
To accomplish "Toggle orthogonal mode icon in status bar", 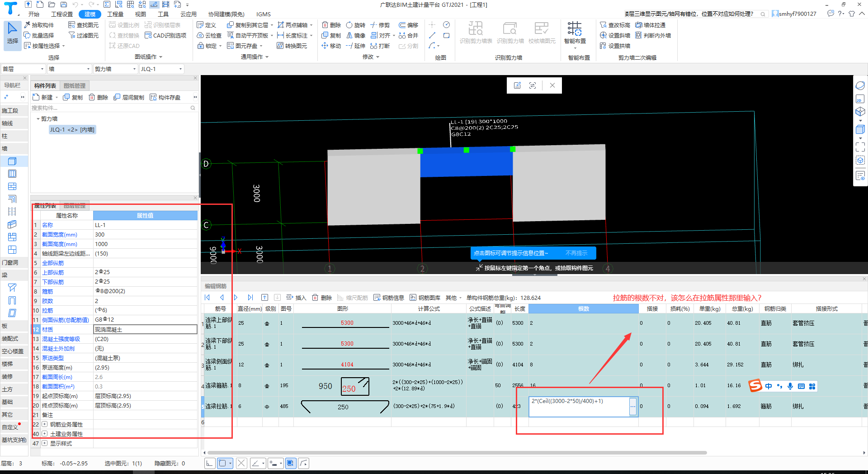I will [210, 463].
